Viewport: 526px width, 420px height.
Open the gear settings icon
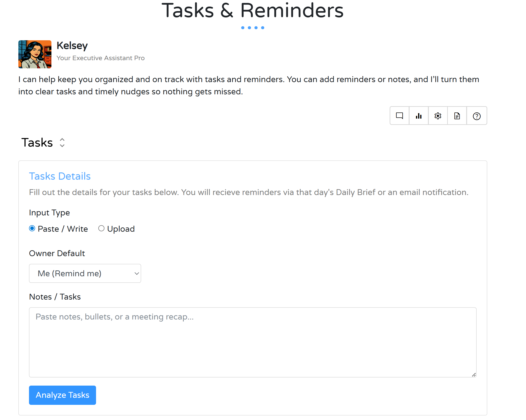click(438, 116)
